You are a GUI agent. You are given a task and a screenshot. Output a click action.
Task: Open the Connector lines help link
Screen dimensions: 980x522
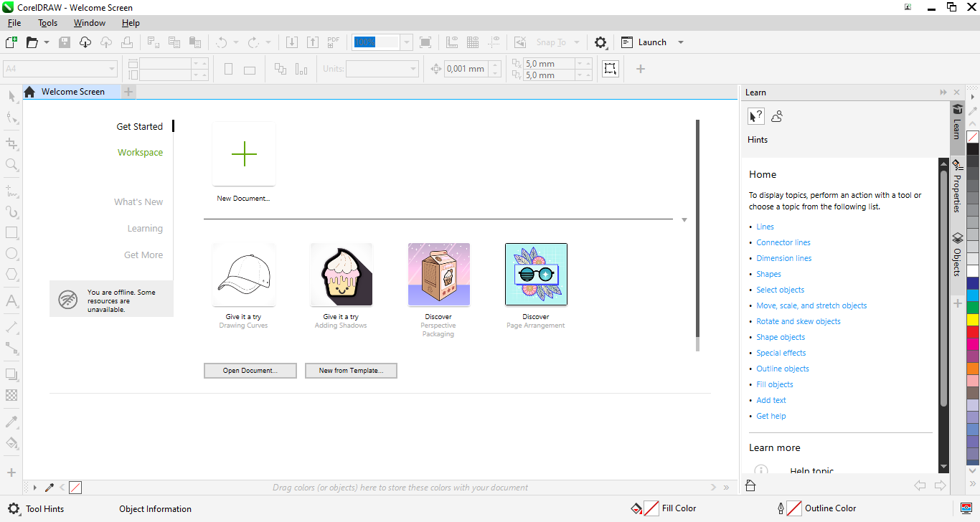click(783, 242)
